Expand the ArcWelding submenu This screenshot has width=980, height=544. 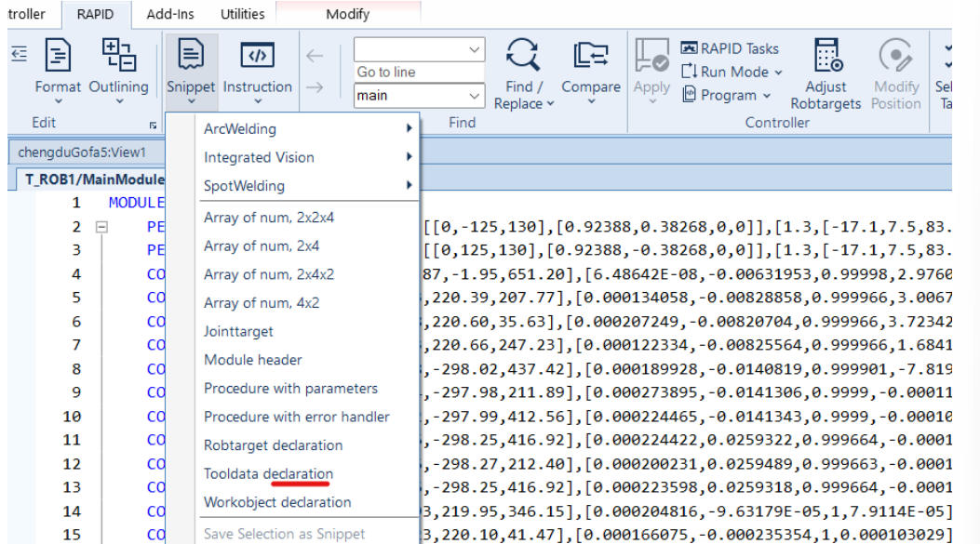[x=307, y=128]
